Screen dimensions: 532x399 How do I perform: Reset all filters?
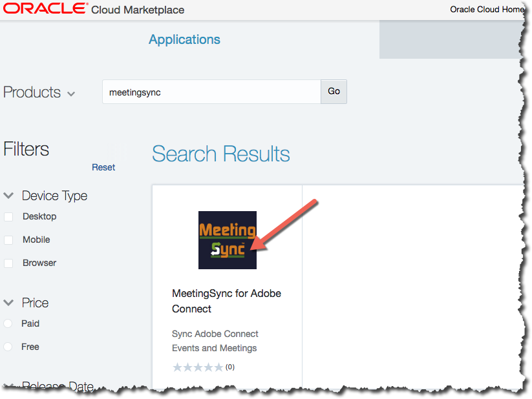pyautogui.click(x=103, y=167)
